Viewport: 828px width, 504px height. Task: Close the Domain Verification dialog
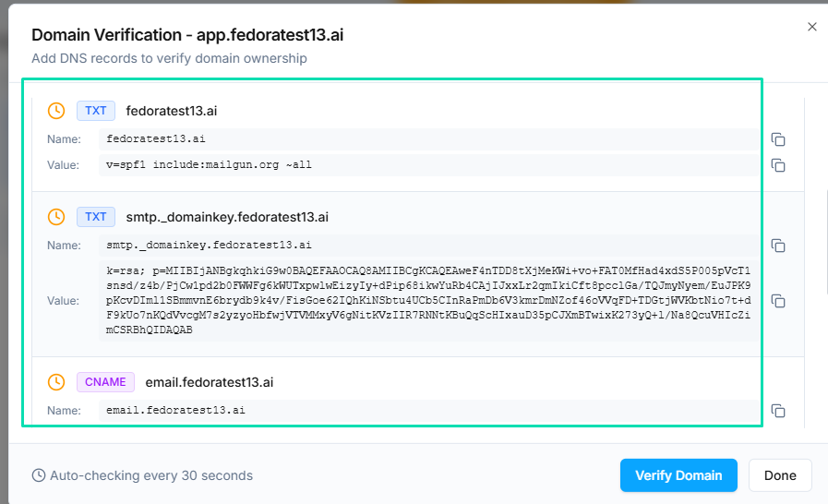(812, 27)
